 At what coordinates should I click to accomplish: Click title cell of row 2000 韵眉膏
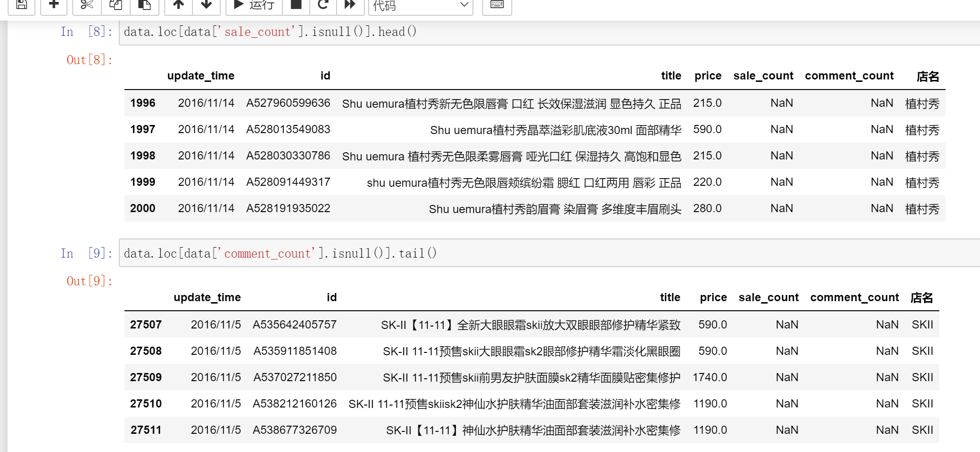tap(555, 209)
